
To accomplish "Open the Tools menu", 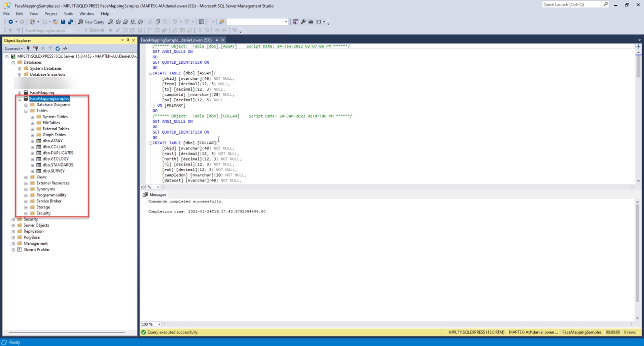I will [68, 14].
